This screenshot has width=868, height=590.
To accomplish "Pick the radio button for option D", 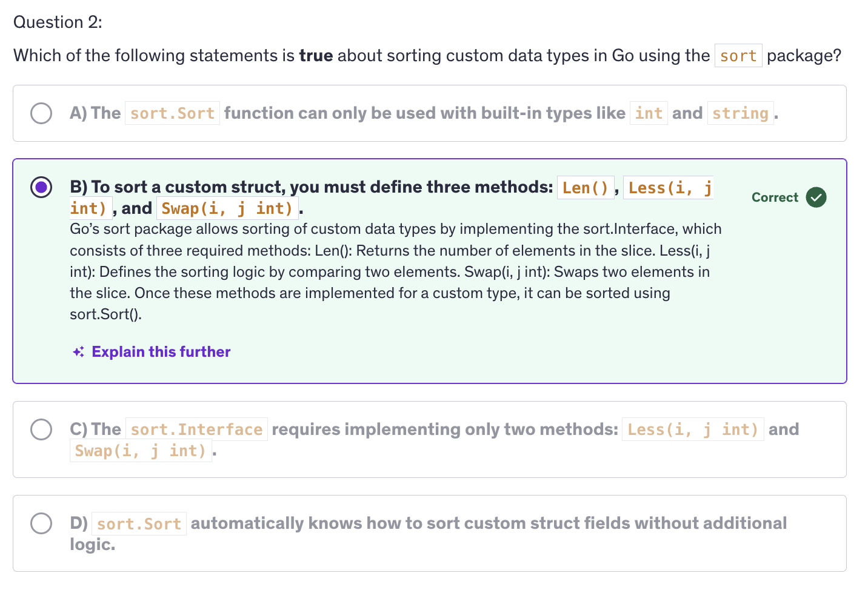I will pyautogui.click(x=41, y=523).
